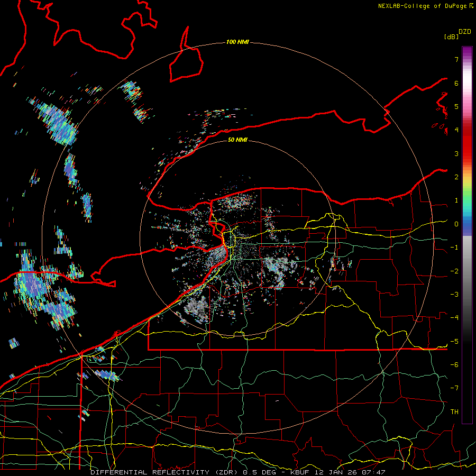Click the -5 value on the color scale
476x476 pixels.
[454, 342]
